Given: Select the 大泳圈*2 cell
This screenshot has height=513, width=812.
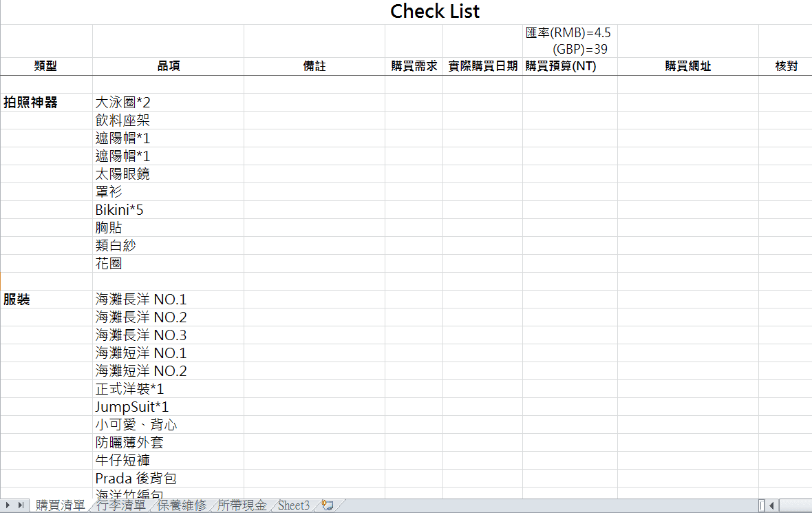Looking at the screenshot, I should click(x=169, y=103).
